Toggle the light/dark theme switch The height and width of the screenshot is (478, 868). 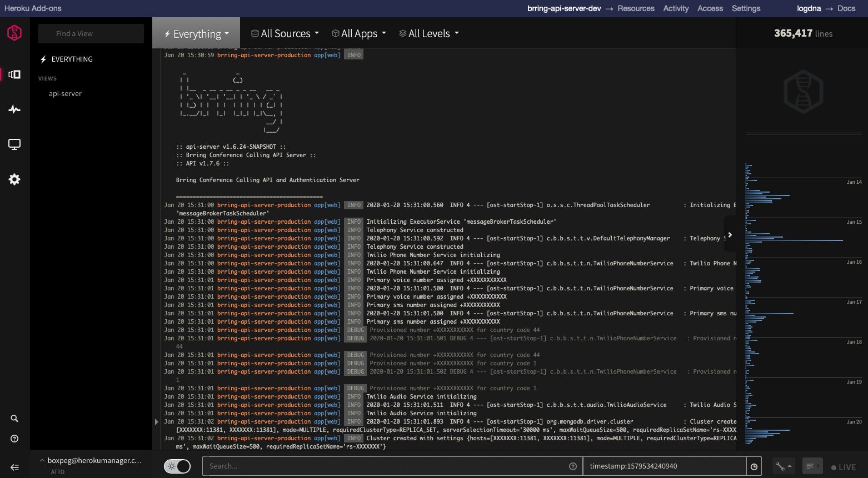coord(177,466)
